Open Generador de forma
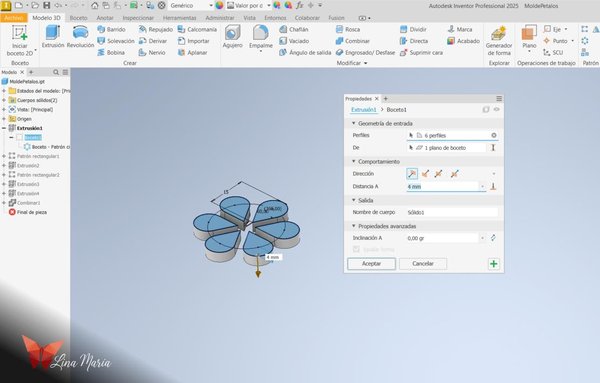Image resolution: width=600 pixels, height=383 pixels. click(x=499, y=41)
